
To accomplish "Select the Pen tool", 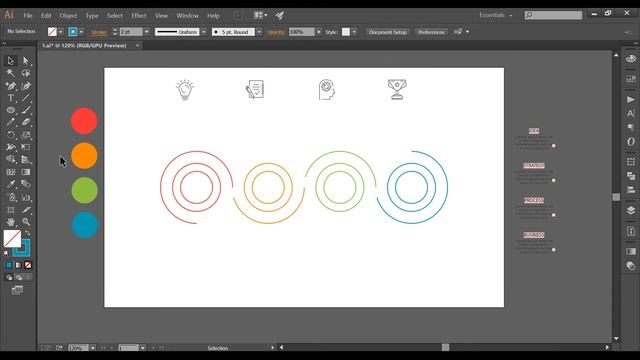I will 11,86.
